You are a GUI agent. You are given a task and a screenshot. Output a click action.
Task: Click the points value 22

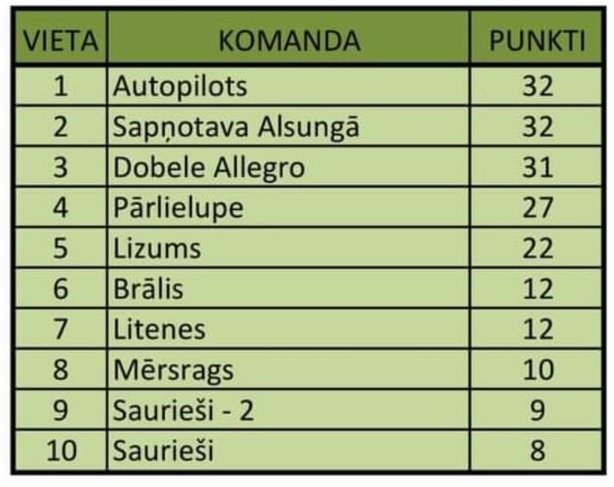point(536,248)
